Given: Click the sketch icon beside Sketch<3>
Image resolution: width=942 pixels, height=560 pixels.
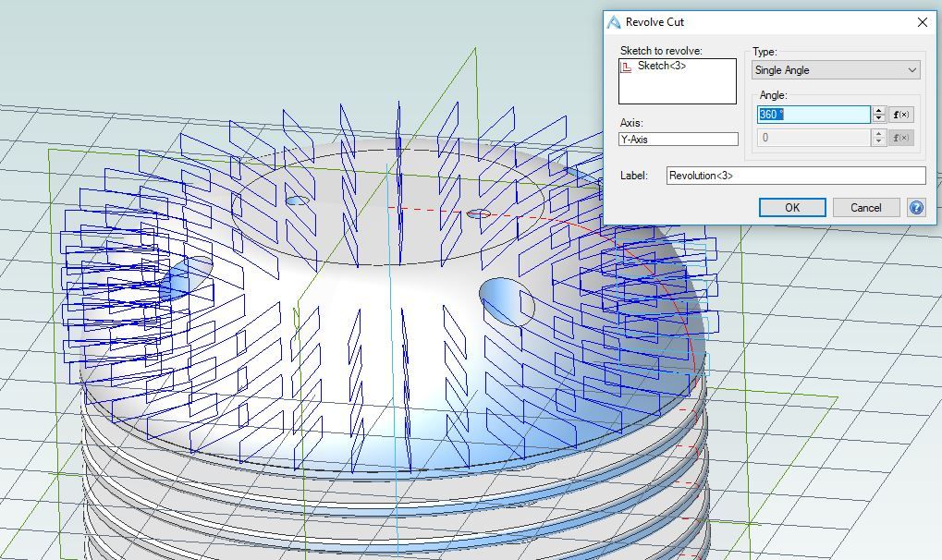Looking at the screenshot, I should pos(627,67).
